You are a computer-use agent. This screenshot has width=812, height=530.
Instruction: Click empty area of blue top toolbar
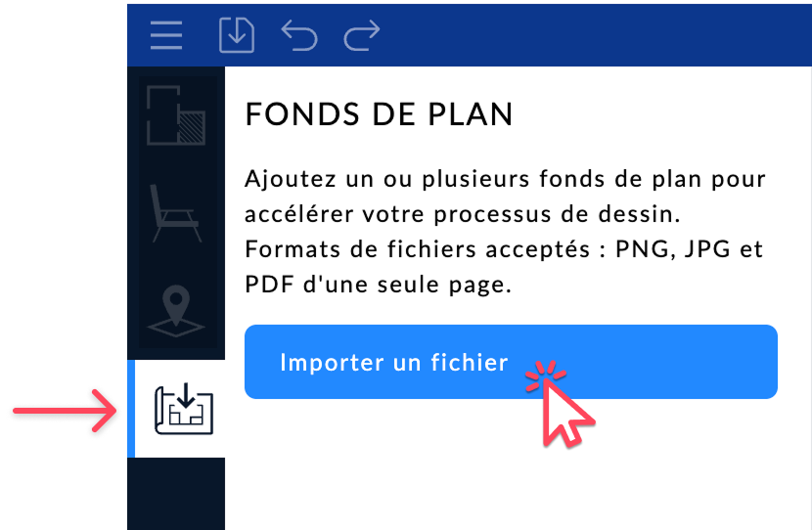click(587, 35)
